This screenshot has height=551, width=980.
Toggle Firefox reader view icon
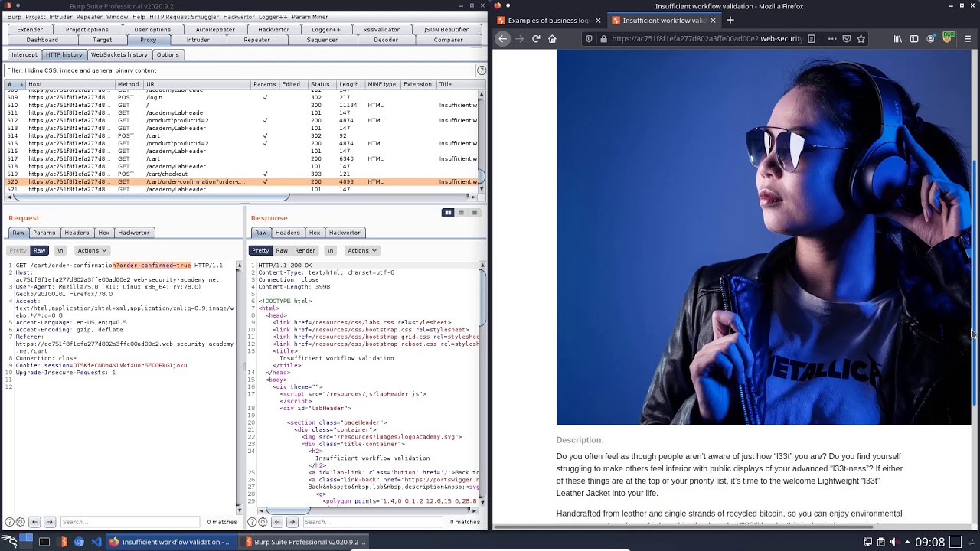pos(812,38)
